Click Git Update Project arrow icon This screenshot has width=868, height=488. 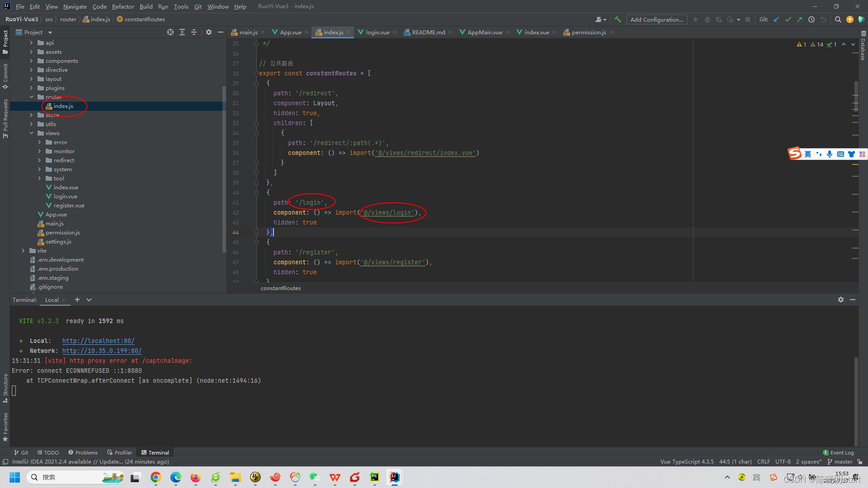(776, 19)
